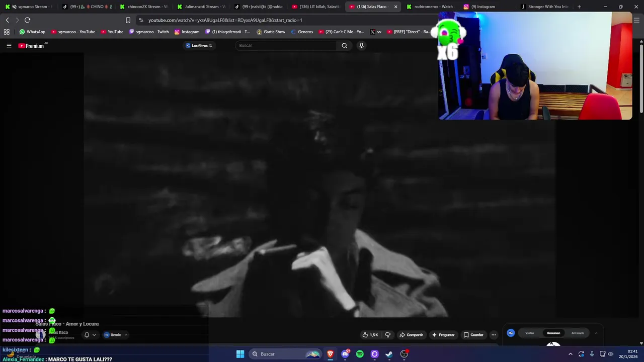Image resolution: width=644 pixels, height=362 pixels.
Task: Go to YouTube Premium home logo
Action: coord(32,46)
